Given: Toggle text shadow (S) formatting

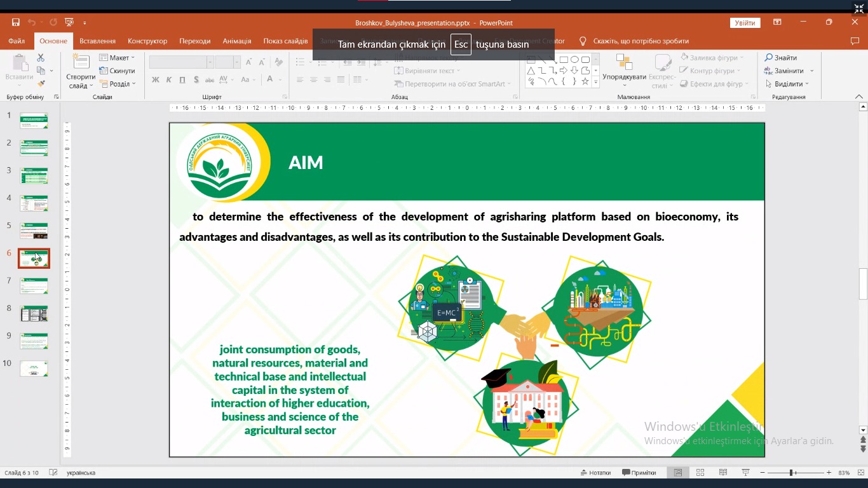Looking at the screenshot, I should pos(196,79).
